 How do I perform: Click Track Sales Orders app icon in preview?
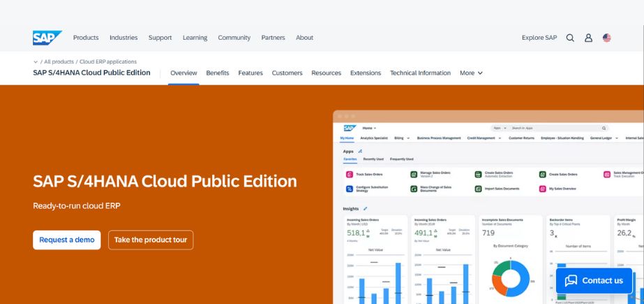coord(350,175)
